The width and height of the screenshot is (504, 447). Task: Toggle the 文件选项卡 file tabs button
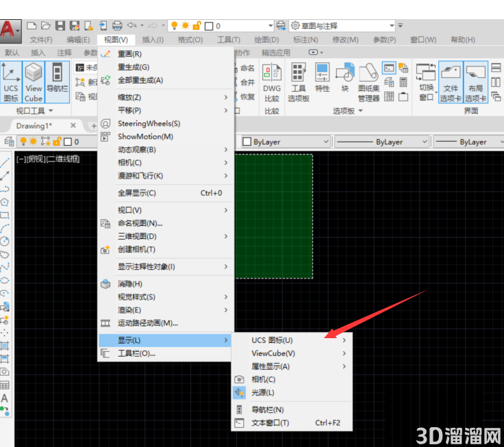pos(451,82)
